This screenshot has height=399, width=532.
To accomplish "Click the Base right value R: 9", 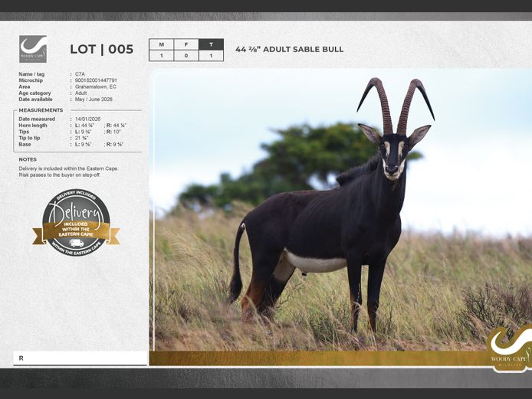I will [115, 144].
